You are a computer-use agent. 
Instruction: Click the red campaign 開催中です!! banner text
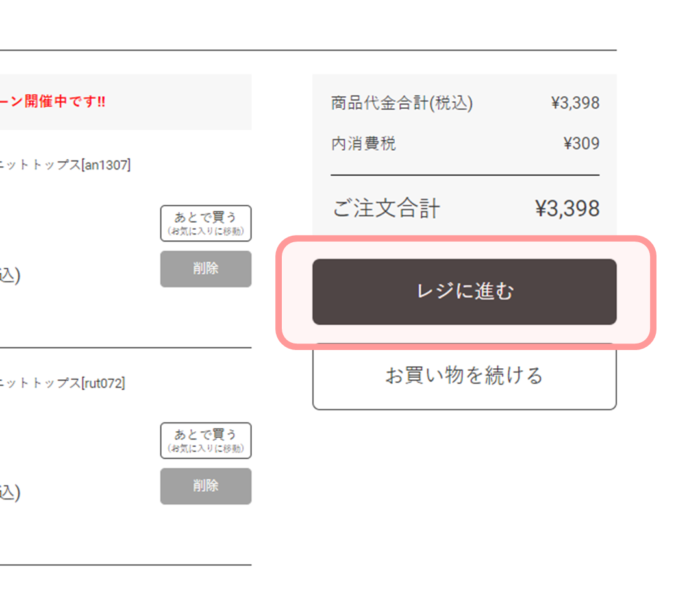[x=53, y=102]
